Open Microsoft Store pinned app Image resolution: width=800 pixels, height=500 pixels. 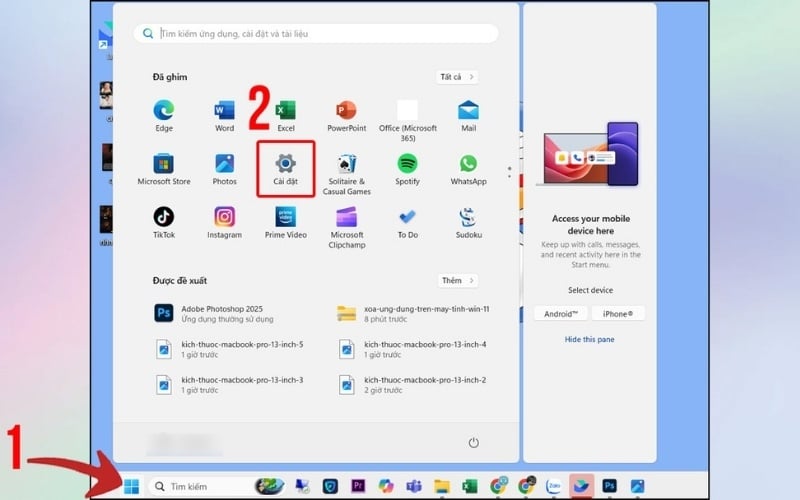tap(164, 165)
